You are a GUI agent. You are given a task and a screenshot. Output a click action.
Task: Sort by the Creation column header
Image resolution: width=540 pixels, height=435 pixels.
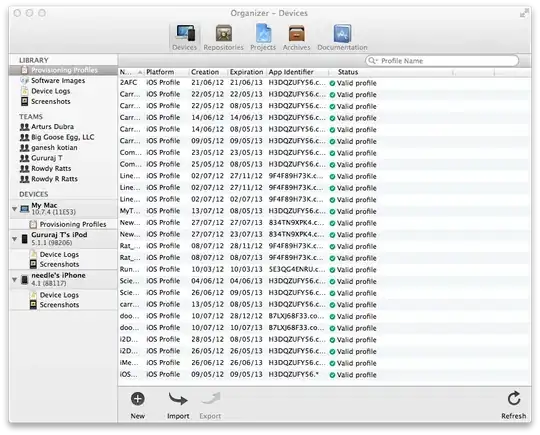click(209, 72)
